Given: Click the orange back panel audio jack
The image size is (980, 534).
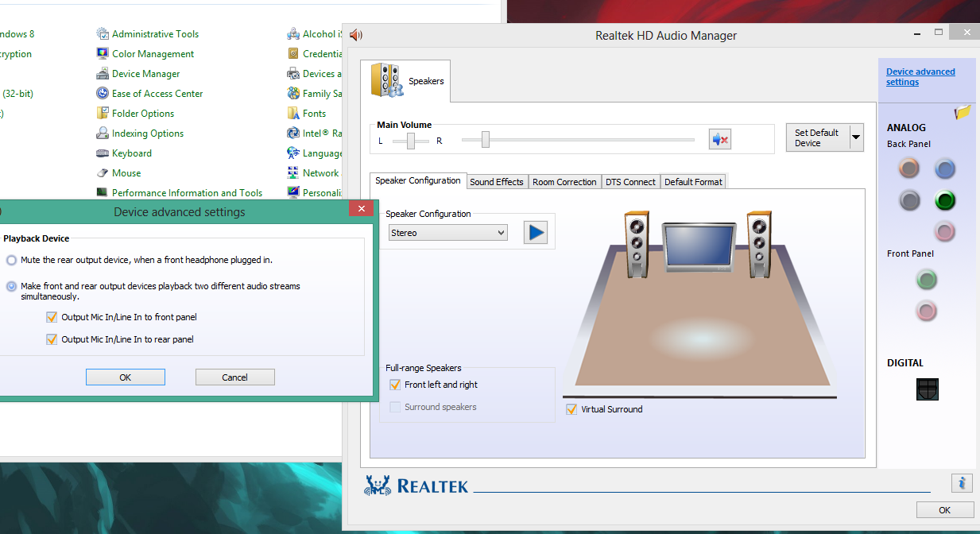Looking at the screenshot, I should tap(909, 168).
